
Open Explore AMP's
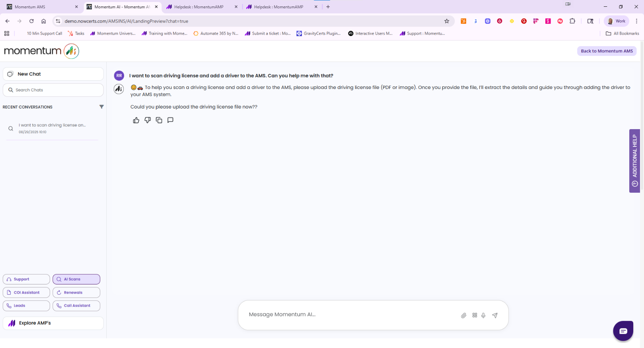pyautogui.click(x=53, y=323)
